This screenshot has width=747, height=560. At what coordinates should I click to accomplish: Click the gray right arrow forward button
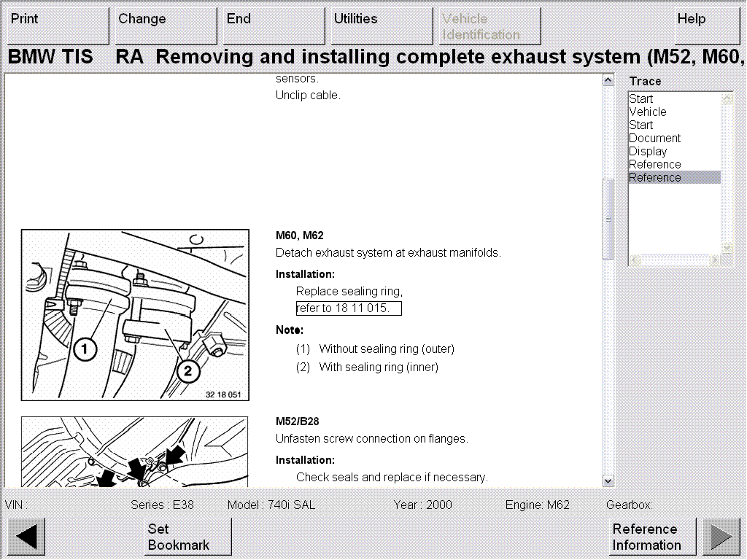tap(721, 537)
